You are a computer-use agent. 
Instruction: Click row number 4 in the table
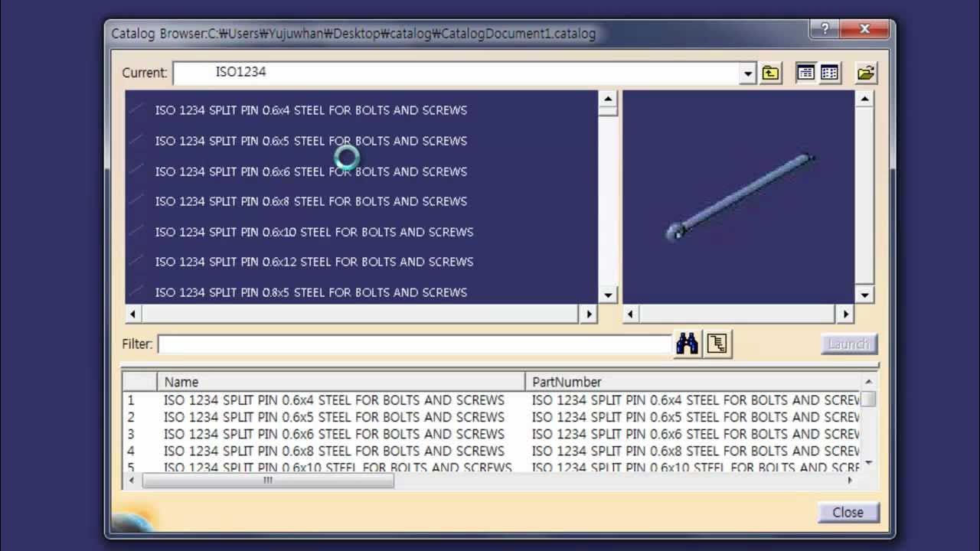pos(131,451)
